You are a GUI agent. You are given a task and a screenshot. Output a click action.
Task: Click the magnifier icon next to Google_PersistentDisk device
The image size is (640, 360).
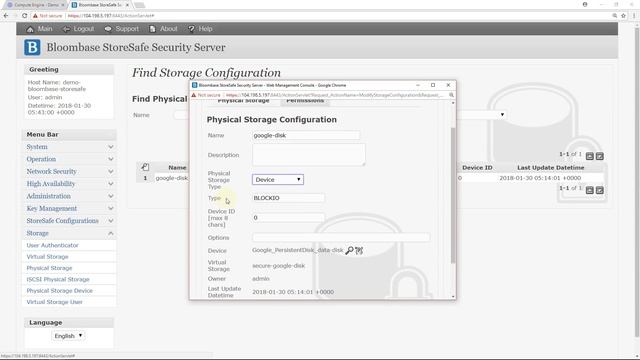pos(349,250)
